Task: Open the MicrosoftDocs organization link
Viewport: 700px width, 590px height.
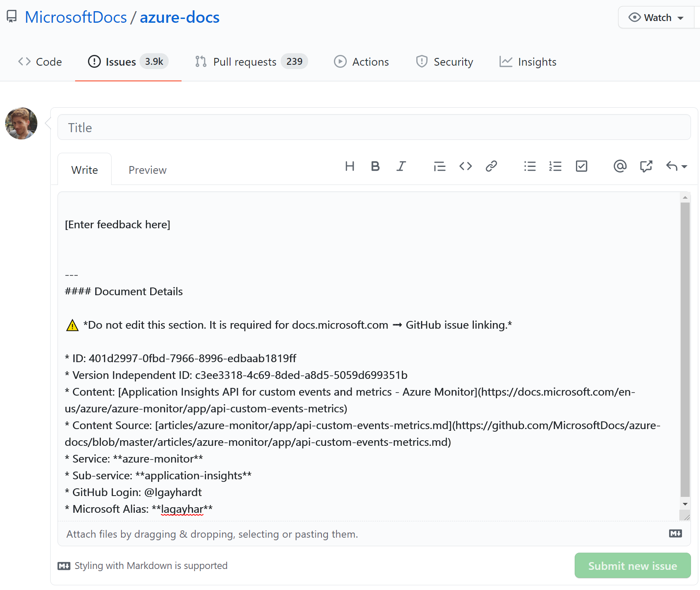Action: (76, 17)
